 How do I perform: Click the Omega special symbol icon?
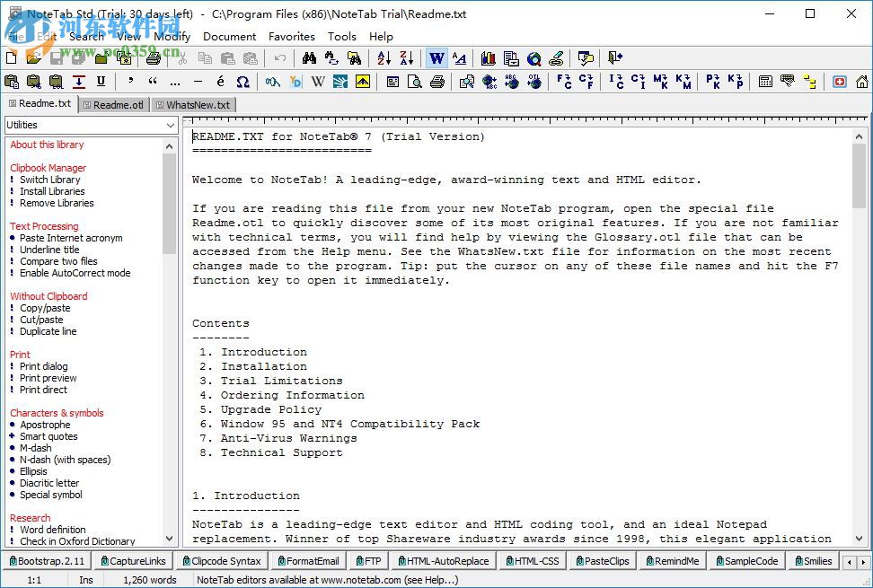(242, 82)
